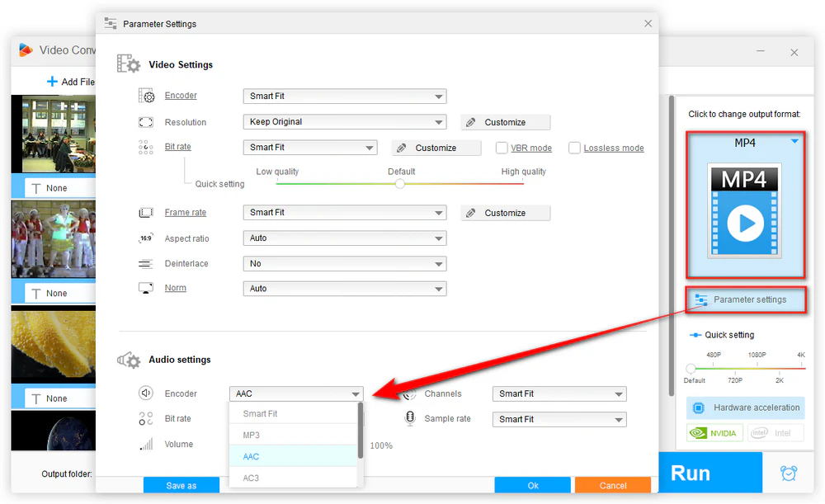Image resolution: width=825 pixels, height=504 pixels.
Task: Confirm settings with Ok button
Action: pyautogui.click(x=532, y=485)
